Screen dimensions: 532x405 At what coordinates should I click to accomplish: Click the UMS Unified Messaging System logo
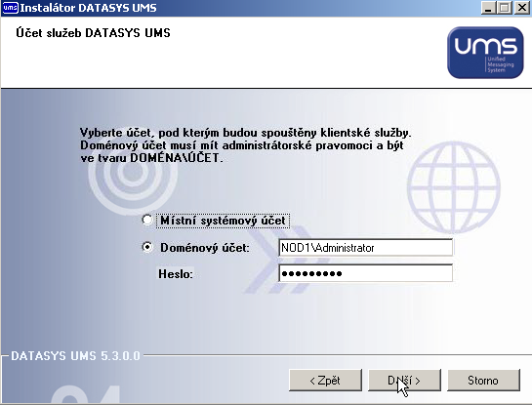pyautogui.click(x=485, y=53)
